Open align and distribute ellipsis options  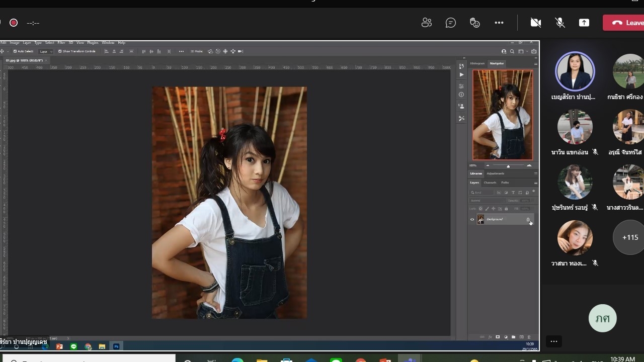[181, 51]
